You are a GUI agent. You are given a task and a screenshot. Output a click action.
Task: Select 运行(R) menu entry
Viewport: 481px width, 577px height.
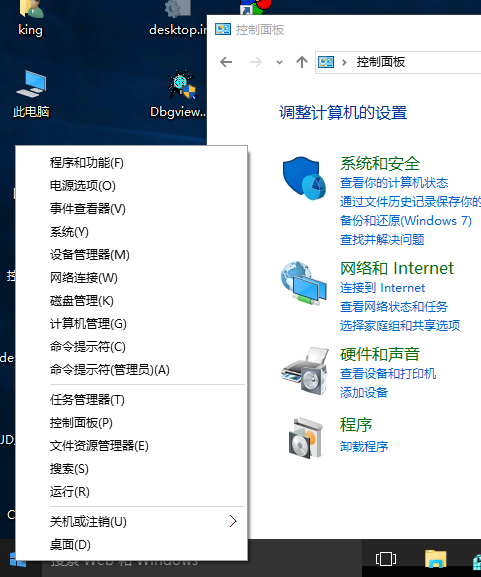click(x=131, y=492)
